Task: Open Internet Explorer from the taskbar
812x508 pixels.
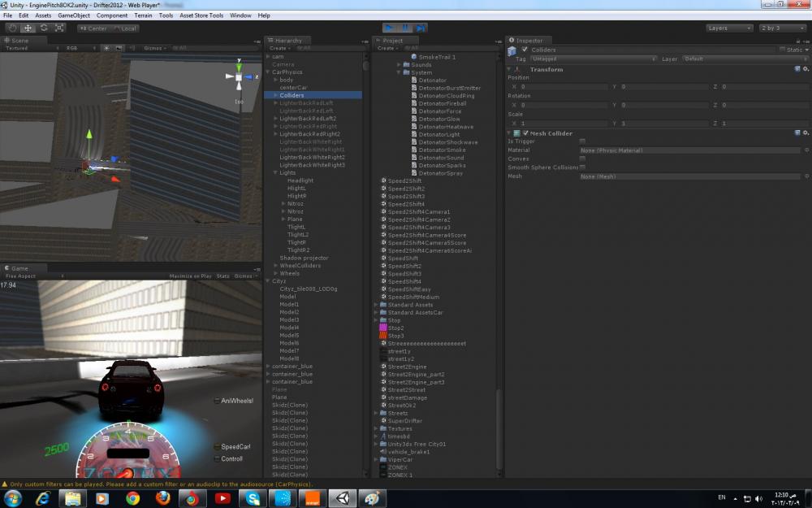Action: coord(43,499)
